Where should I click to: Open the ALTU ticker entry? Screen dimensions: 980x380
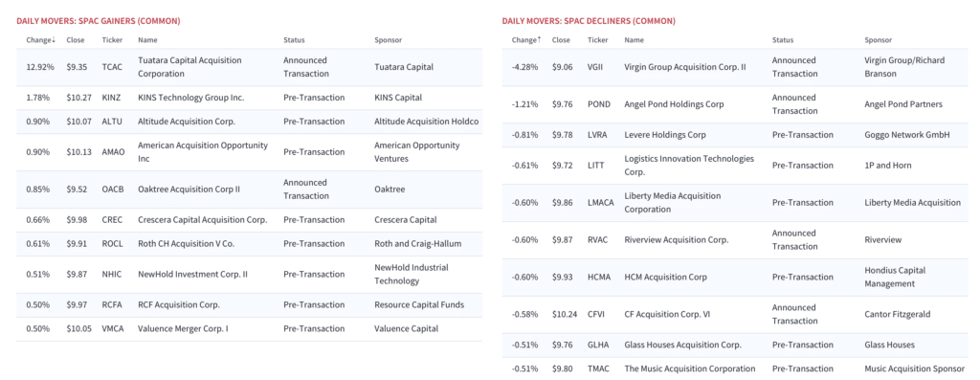[x=113, y=122]
